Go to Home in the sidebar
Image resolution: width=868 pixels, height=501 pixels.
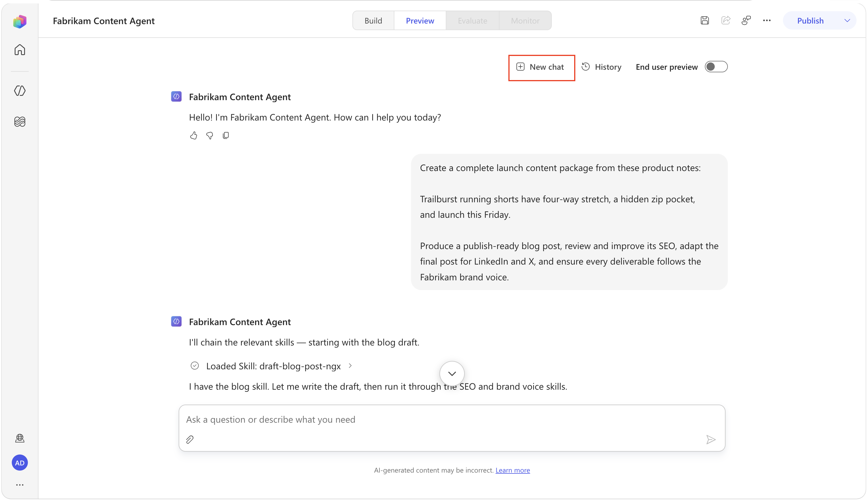(x=20, y=50)
